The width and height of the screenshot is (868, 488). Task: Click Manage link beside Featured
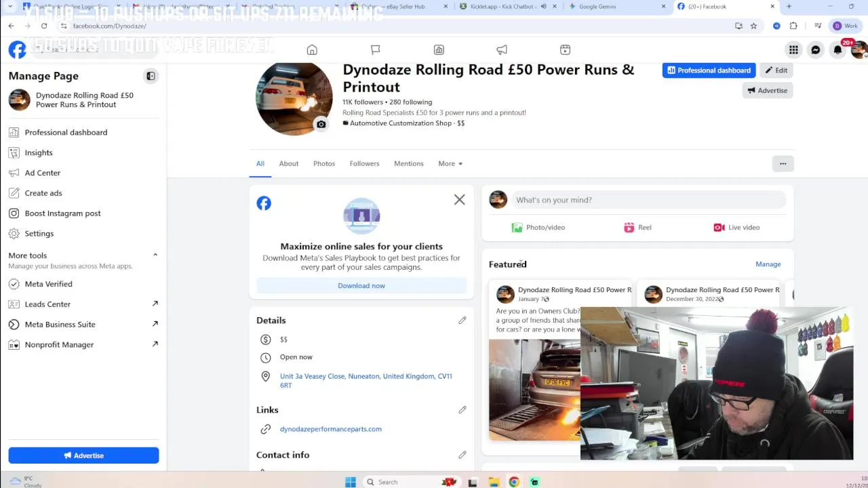click(768, 264)
